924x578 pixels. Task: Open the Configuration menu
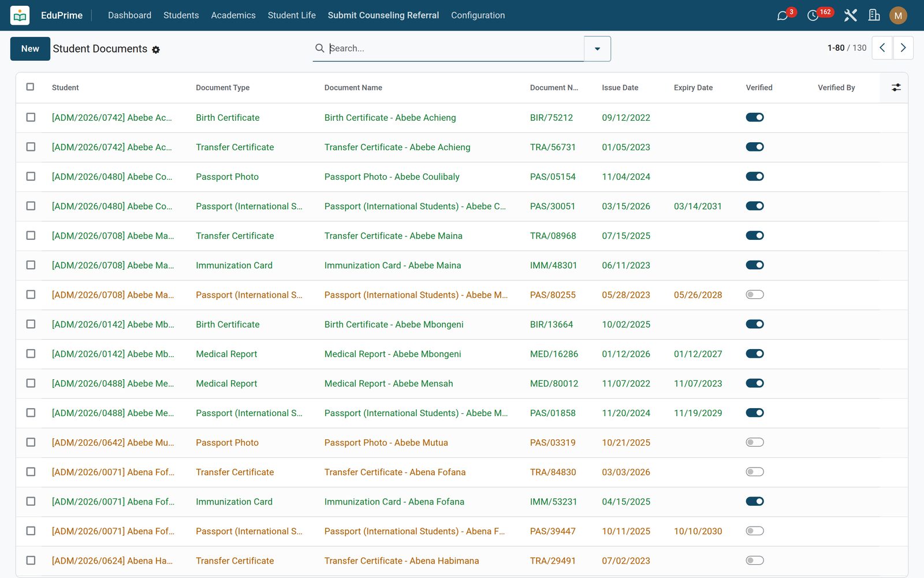[x=478, y=16]
